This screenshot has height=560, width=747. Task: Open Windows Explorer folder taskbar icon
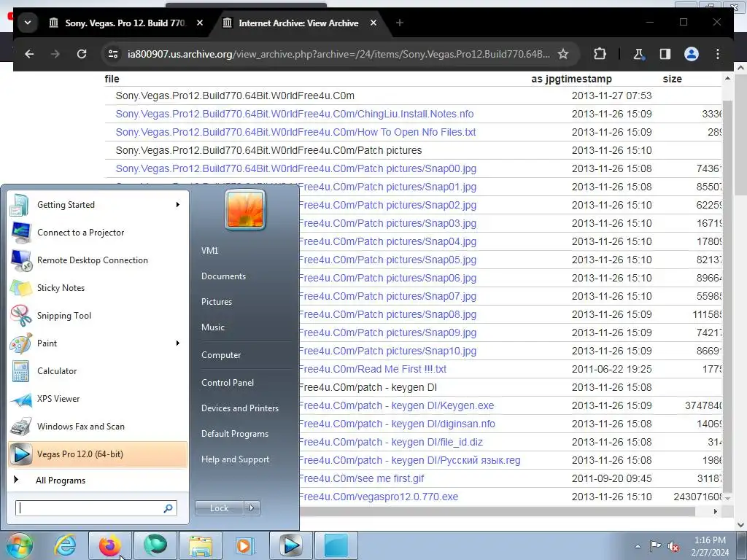pyautogui.click(x=201, y=545)
